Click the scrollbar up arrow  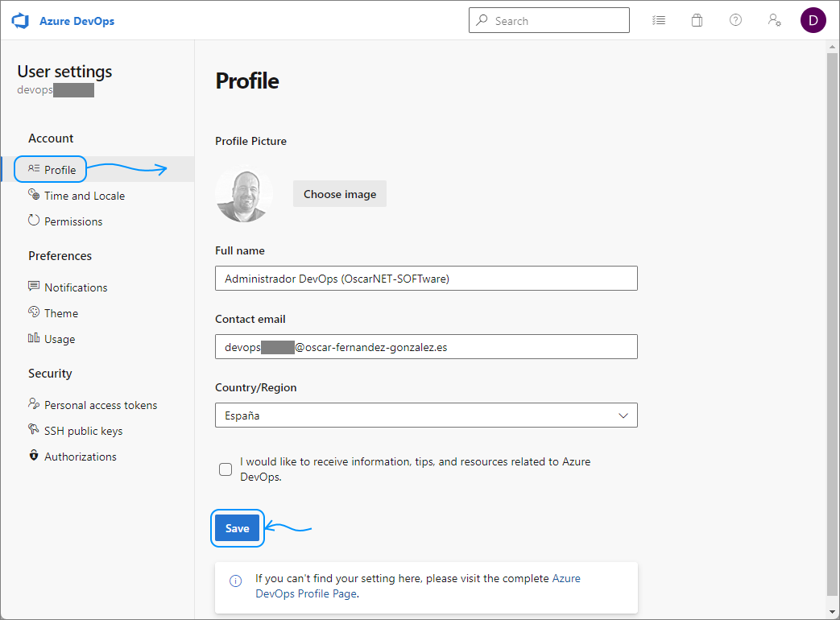coord(832,48)
